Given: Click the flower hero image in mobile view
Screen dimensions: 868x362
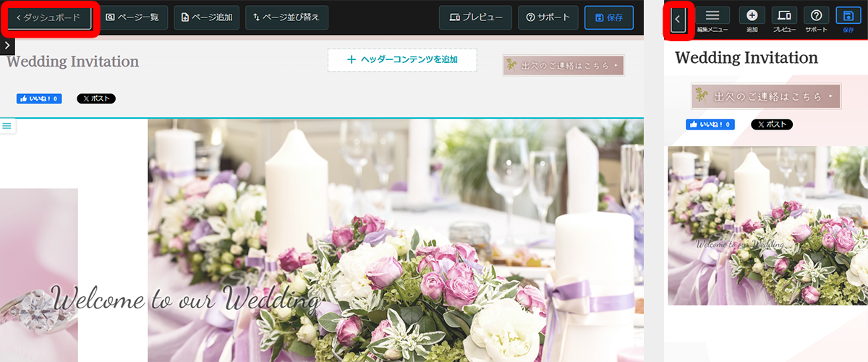Looking at the screenshot, I should tap(767, 226).
